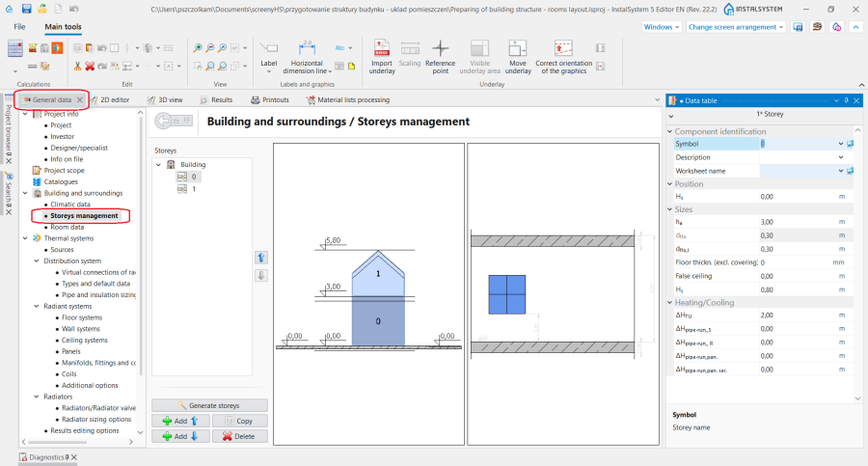This screenshot has height=466, width=868.
Task: Click the third magnifier icon in View top row
Action: [x=222, y=48]
